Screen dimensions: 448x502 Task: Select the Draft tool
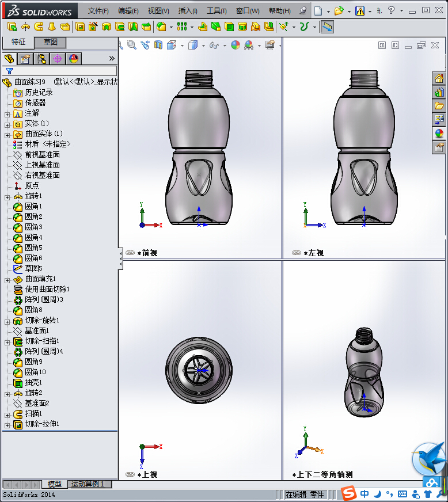tap(216, 26)
